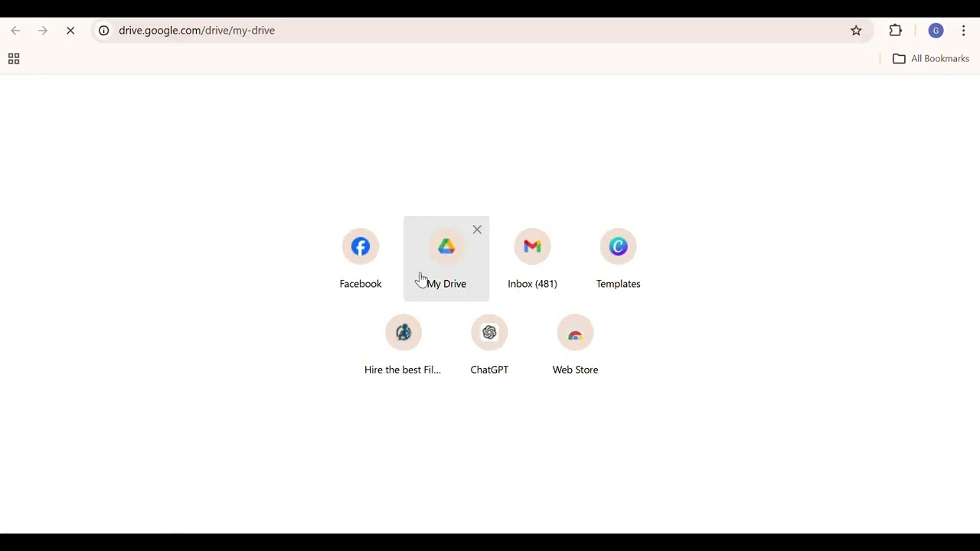Click the Facebook shortcut label

[361, 284]
